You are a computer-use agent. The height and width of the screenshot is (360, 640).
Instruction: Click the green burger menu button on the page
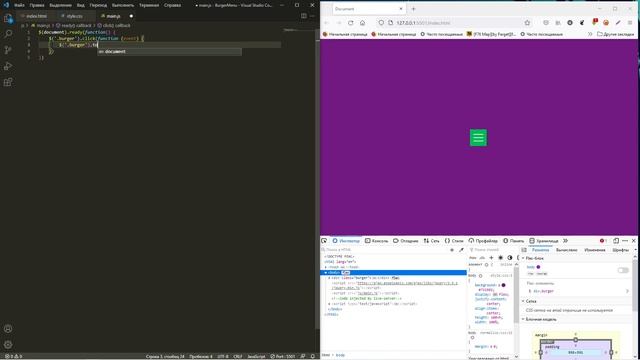tap(478, 138)
